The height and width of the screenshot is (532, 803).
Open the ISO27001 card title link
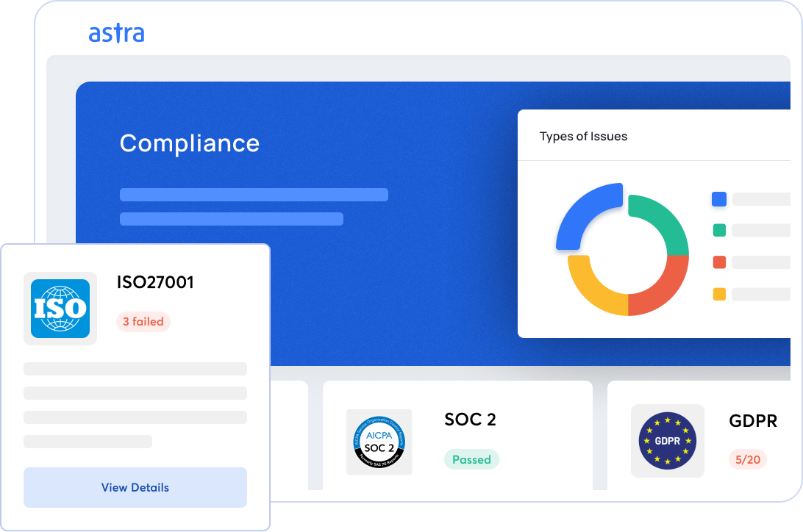pyautogui.click(x=156, y=282)
